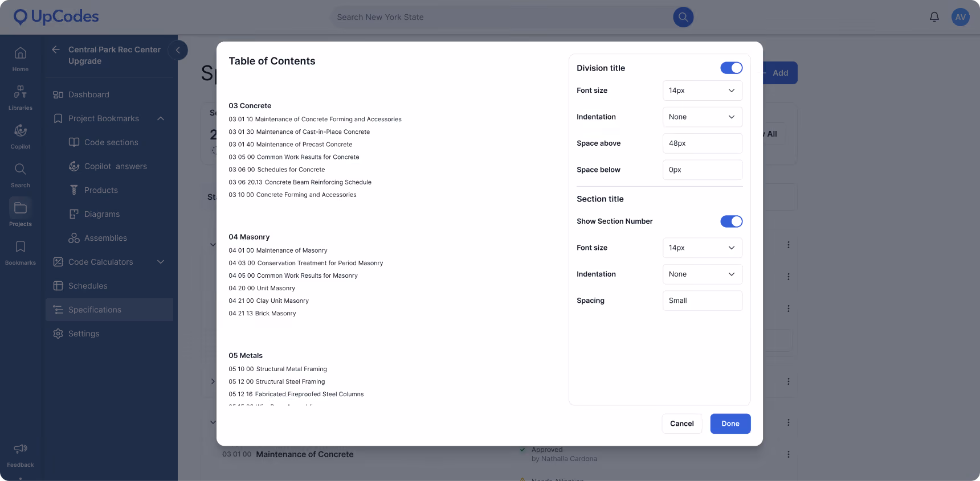Click the Central Park Rec Center Upgrade title

[x=115, y=55]
